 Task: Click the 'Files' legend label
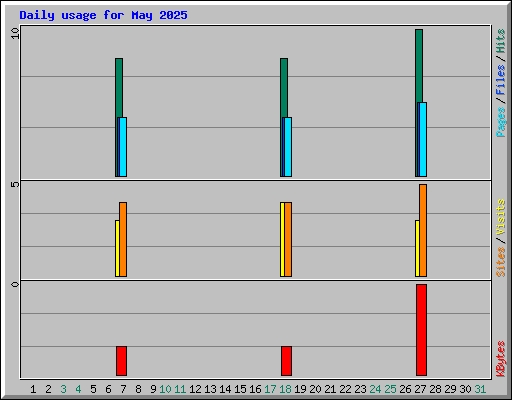pos(500,80)
